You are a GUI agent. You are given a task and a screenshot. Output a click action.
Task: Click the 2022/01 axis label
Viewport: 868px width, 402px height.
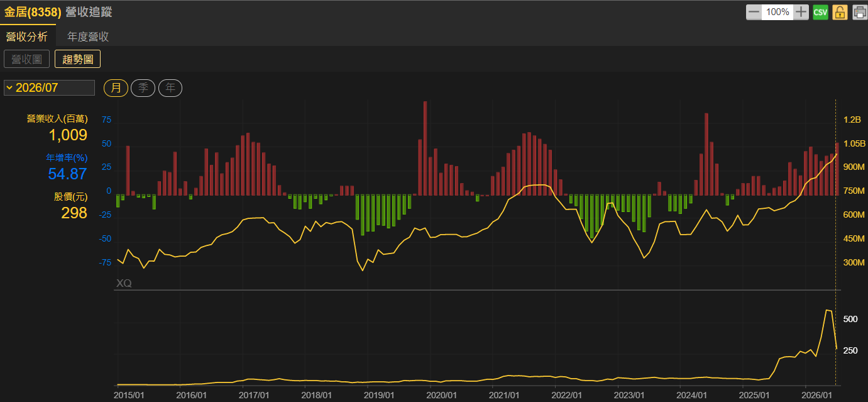pos(567,395)
